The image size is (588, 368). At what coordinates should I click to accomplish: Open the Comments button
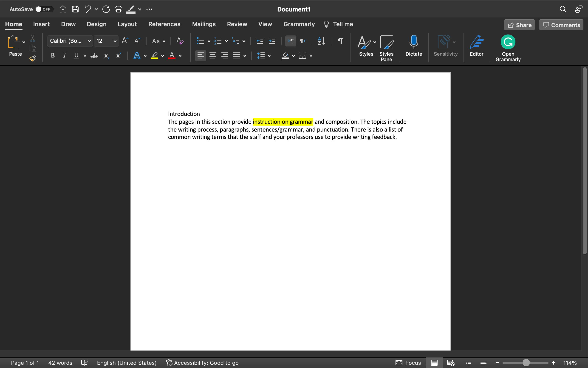(561, 25)
